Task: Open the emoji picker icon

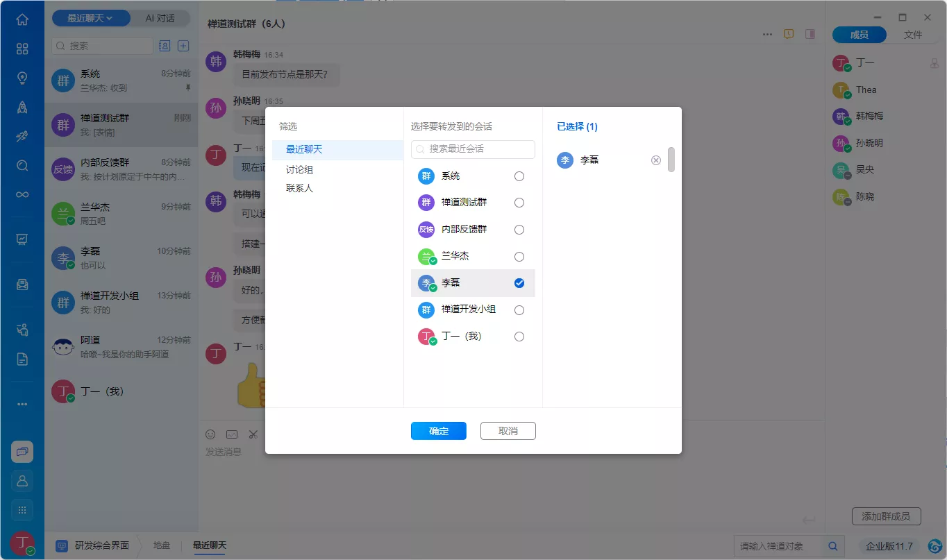Action: click(x=210, y=434)
